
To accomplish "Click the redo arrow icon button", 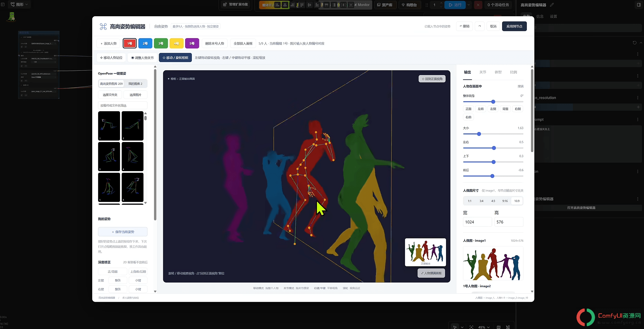I will 480,26.
